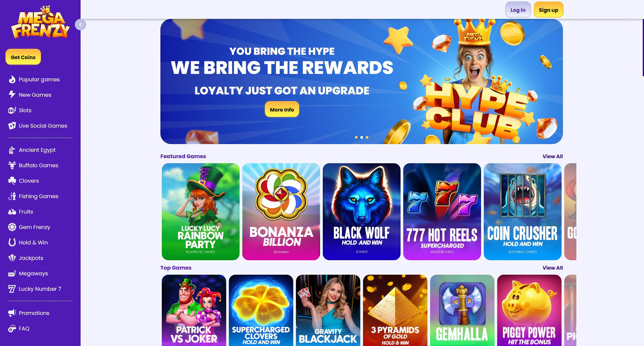Jump to the third banner slide dot
The width and height of the screenshot is (644, 346).
tap(367, 137)
